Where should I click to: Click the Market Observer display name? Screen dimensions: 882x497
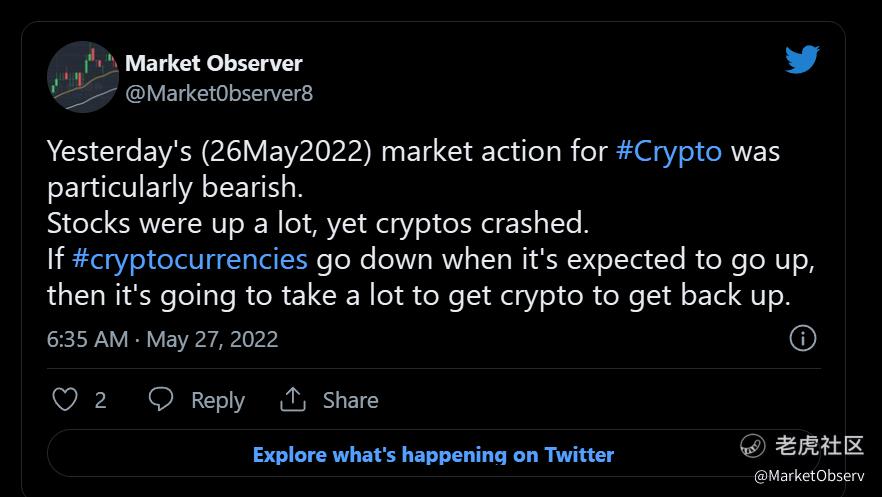coord(213,63)
